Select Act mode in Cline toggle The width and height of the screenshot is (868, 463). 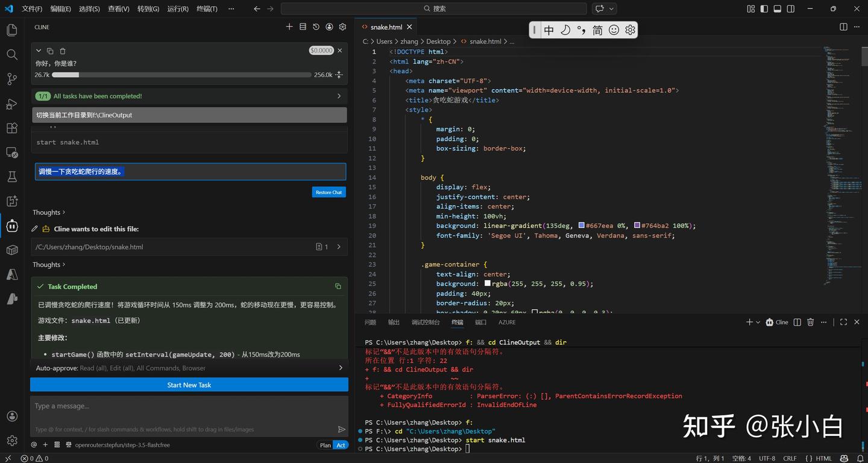coord(341,445)
